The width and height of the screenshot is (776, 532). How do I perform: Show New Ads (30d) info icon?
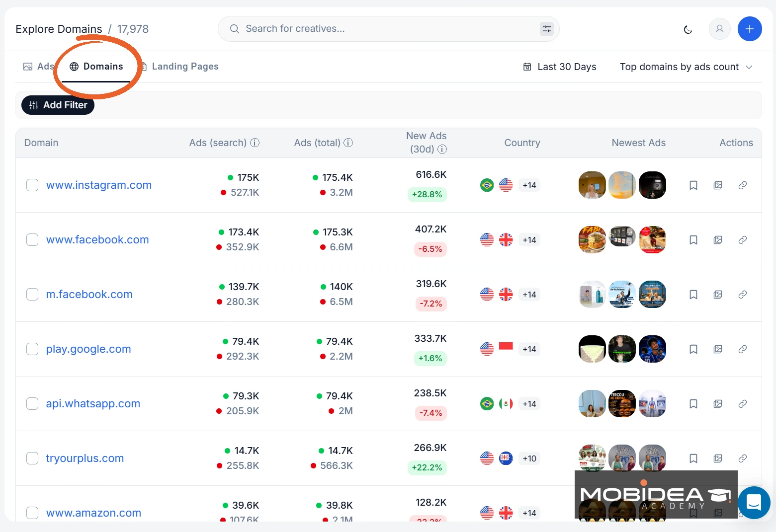[442, 149]
